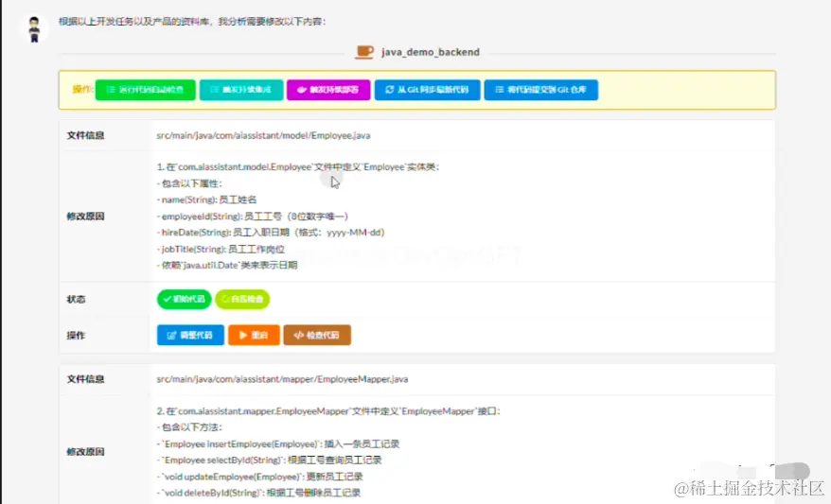Click the submit code to Git repository button
This screenshot has height=504, width=831.
541,90
